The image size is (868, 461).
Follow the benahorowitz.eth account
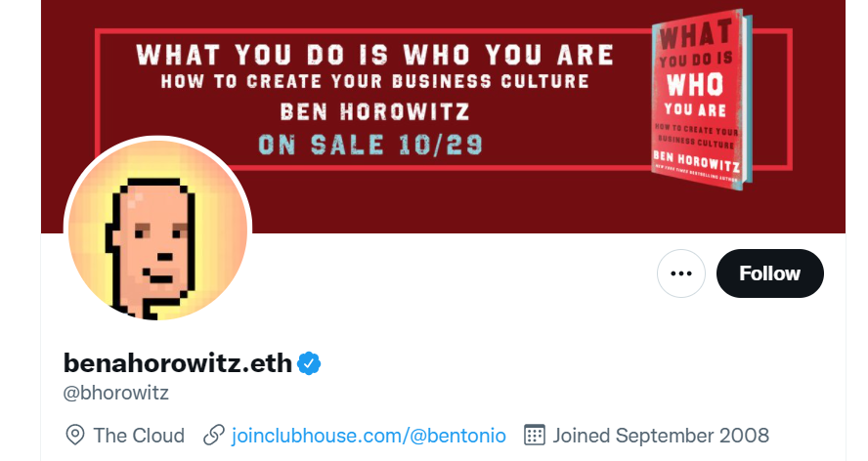pos(769,273)
